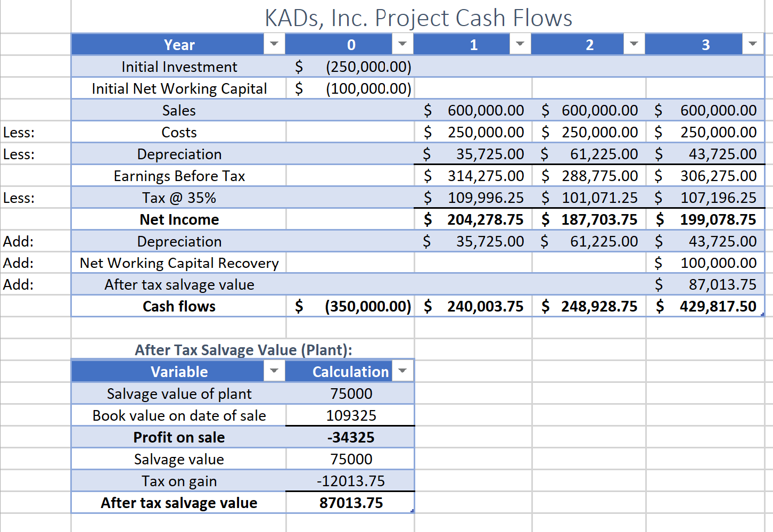Open the Variable column filter

(274, 371)
